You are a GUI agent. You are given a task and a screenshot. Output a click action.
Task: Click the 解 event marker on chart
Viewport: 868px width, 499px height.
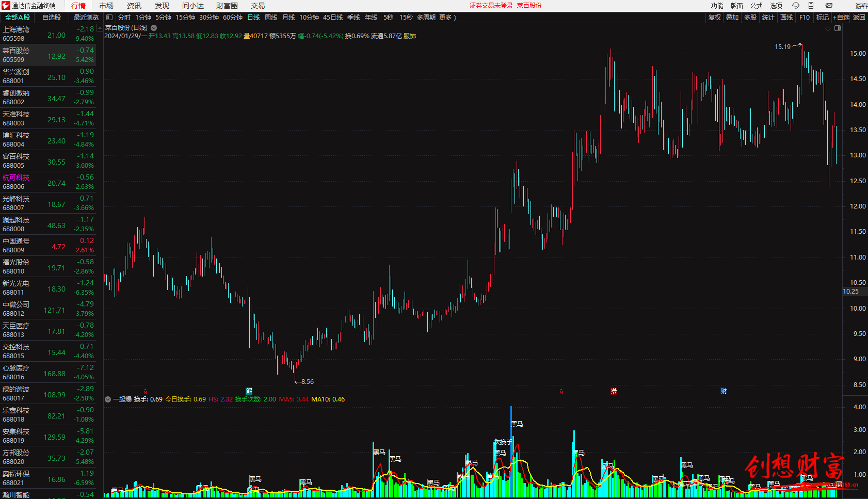[249, 391]
